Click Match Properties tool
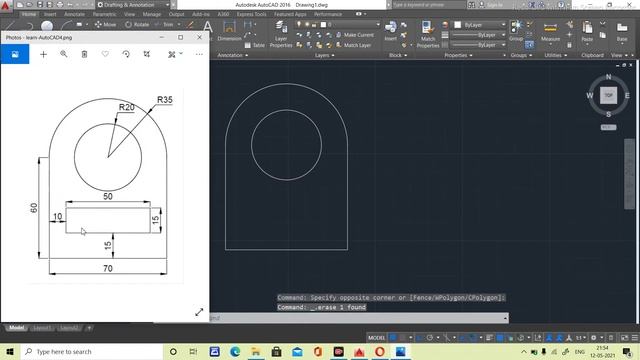 click(x=428, y=34)
